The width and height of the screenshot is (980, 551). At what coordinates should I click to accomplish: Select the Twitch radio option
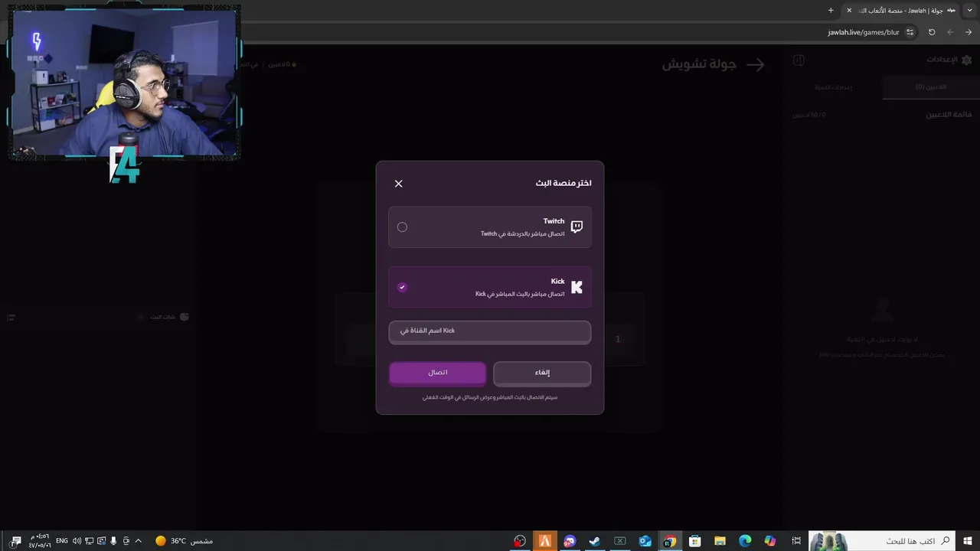(402, 227)
